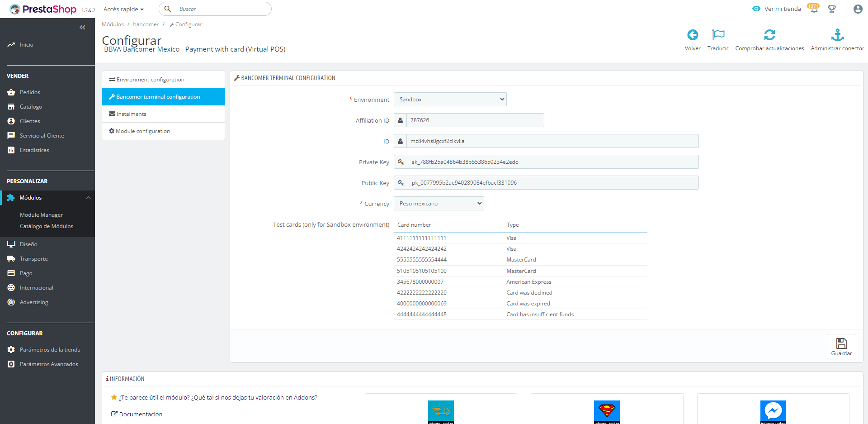Click the Superman logo module thumbnail

pos(607,412)
